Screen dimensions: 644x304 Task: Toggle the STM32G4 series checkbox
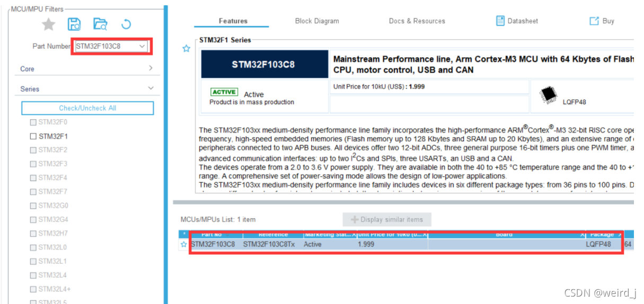point(33,219)
